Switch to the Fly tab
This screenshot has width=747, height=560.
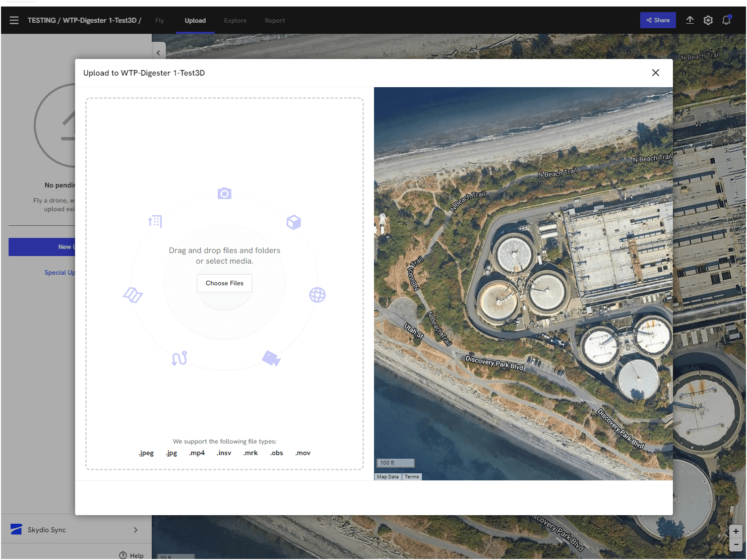click(160, 21)
